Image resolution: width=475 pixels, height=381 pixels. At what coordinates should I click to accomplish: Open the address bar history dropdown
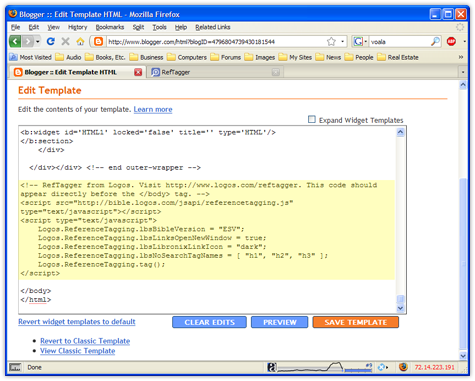click(x=342, y=42)
